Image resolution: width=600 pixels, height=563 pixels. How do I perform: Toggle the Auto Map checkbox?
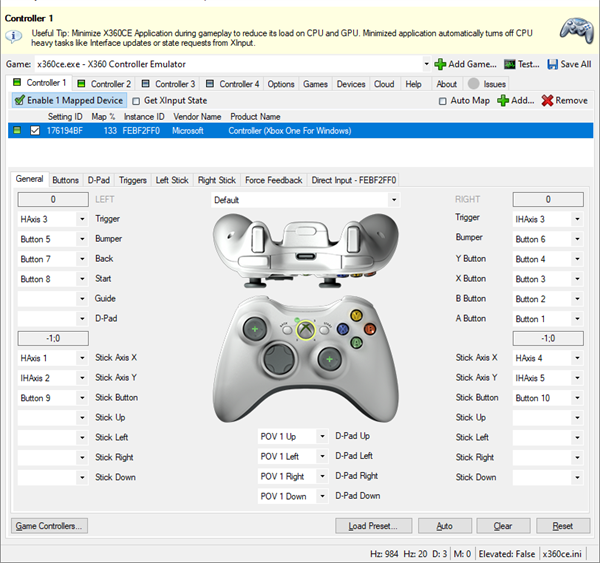pos(443,101)
